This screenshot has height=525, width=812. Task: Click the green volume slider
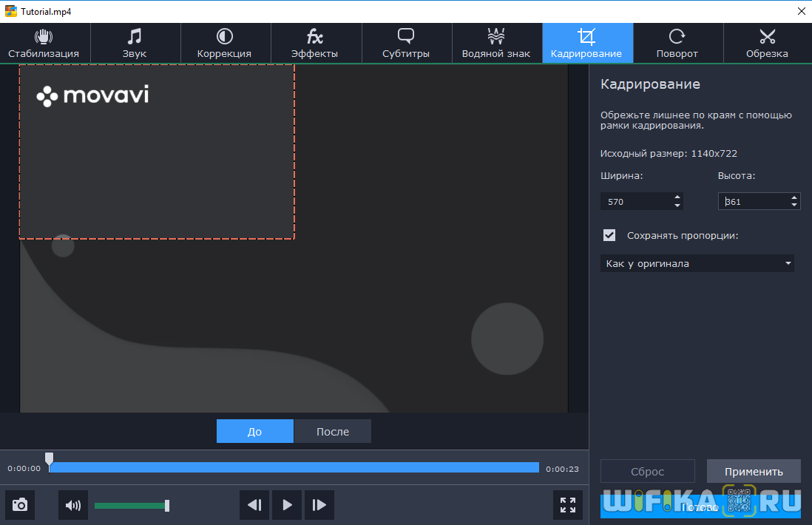130,505
